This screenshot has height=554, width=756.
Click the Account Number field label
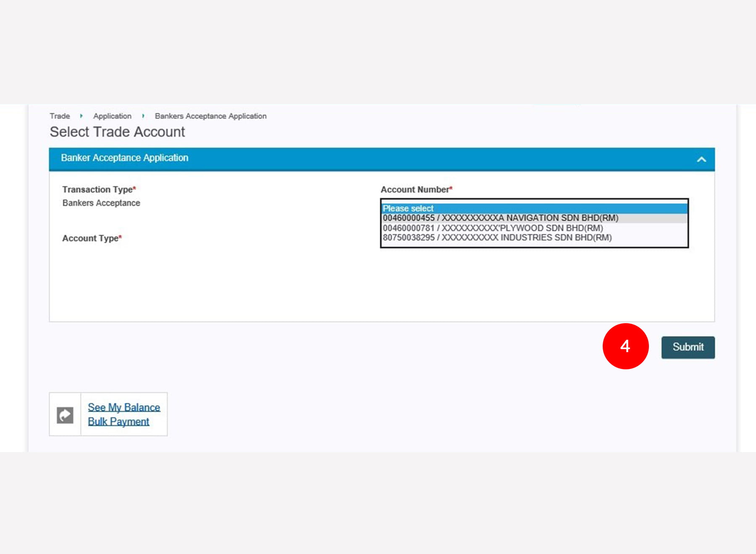coord(416,190)
